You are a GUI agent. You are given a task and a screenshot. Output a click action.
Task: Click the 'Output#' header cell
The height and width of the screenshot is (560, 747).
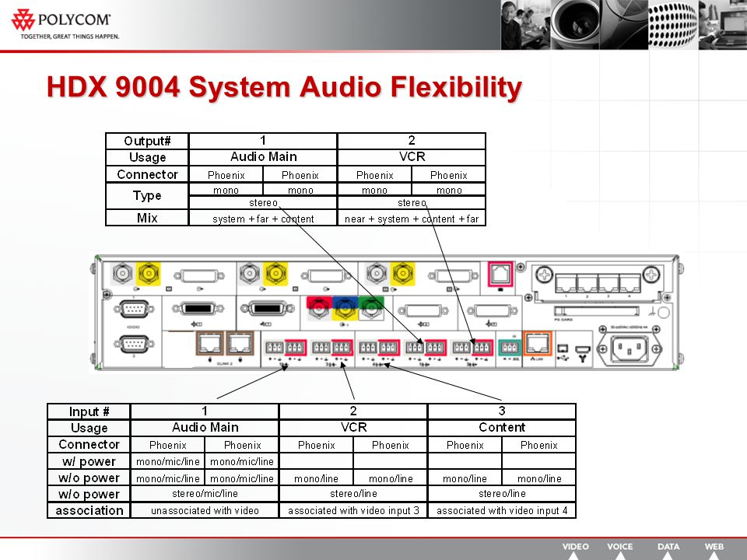pyautogui.click(x=147, y=141)
